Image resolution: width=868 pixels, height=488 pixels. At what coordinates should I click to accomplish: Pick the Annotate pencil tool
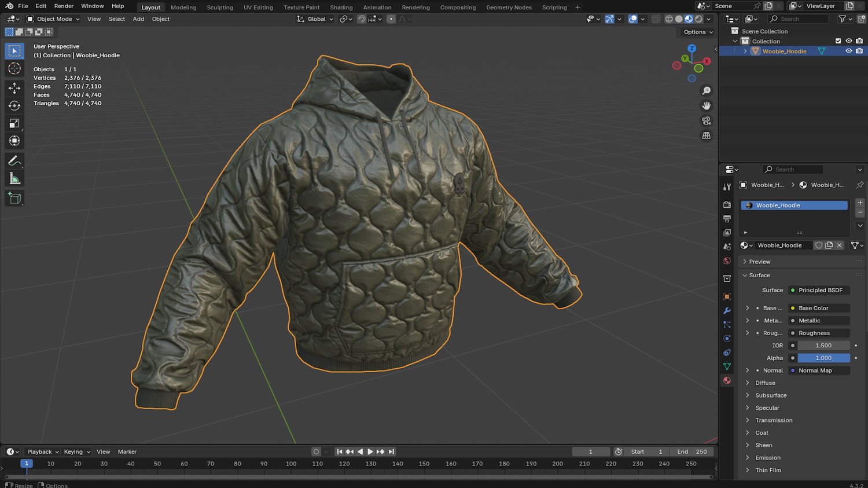tap(14, 161)
